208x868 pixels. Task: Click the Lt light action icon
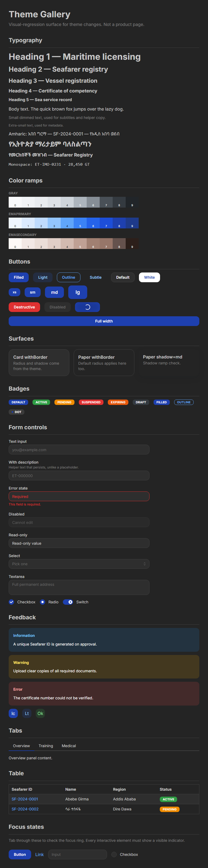pyautogui.click(x=27, y=713)
